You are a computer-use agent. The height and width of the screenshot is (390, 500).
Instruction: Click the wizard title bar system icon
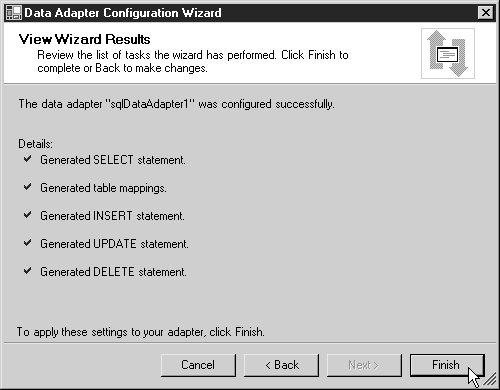coord(14,13)
